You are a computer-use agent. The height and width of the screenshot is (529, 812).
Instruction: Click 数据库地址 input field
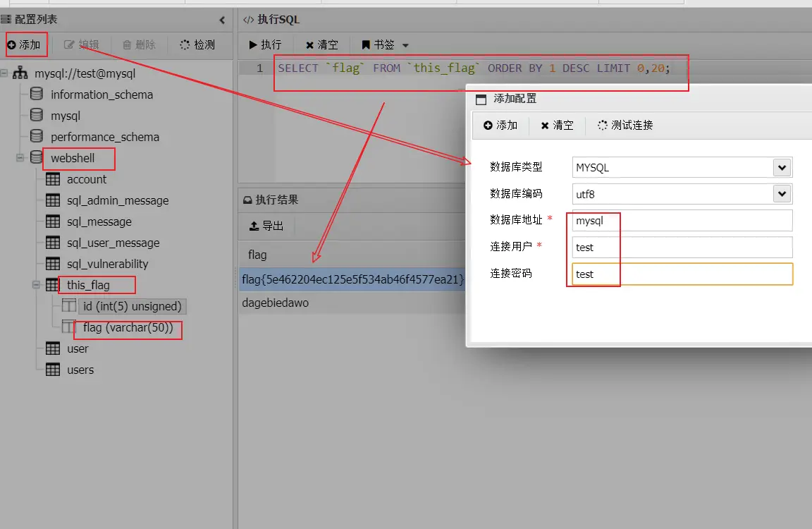point(682,221)
